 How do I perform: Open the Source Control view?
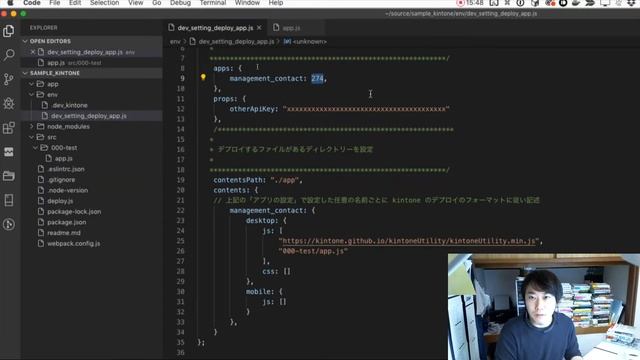tap(9, 79)
